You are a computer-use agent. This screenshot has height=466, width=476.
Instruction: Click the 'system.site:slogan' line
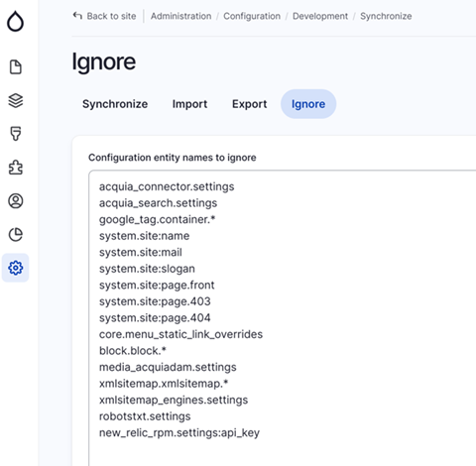pyautogui.click(x=147, y=269)
